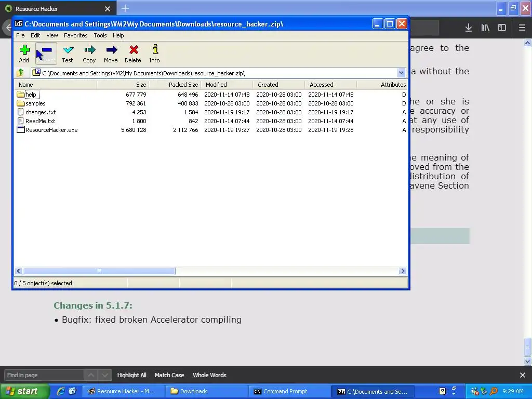Viewport: 532px width, 399px height.
Task: Switch to Resource Hacker taskbar button
Action: tap(124, 391)
